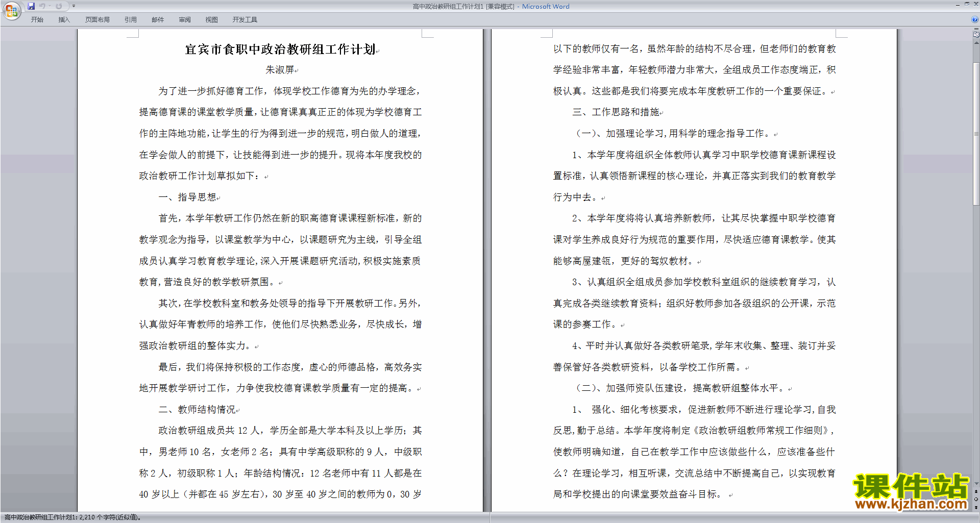
Task: Open Select Browse Object round button
Action: coord(976,499)
